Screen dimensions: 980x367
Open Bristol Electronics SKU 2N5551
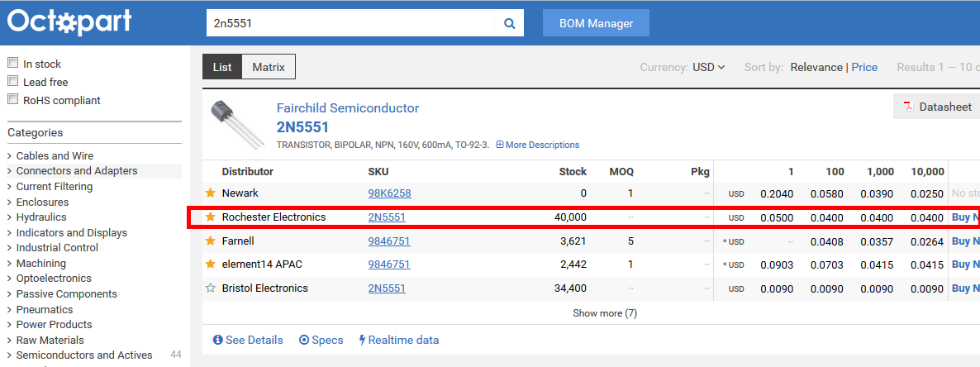(x=387, y=288)
